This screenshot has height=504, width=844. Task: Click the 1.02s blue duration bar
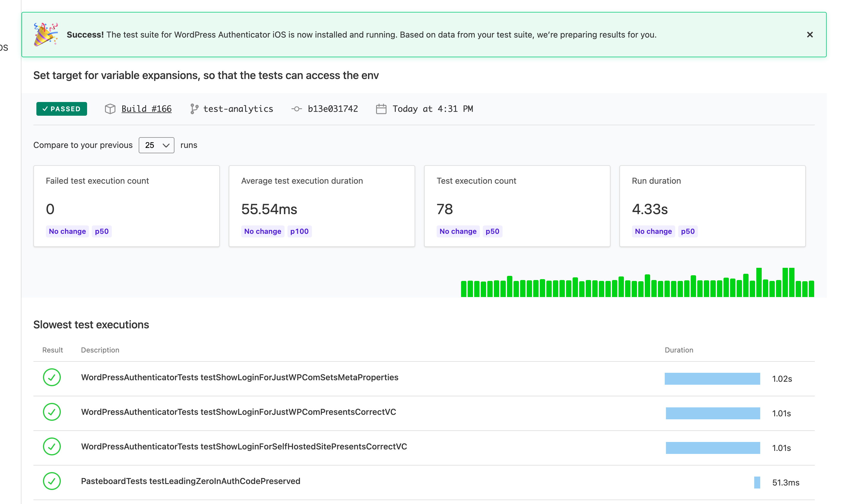click(x=712, y=379)
